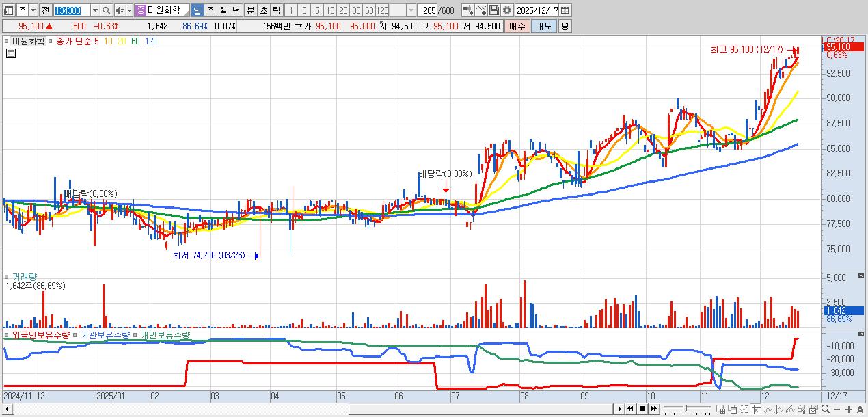The height and width of the screenshot is (417, 868).
Task: Click the blue 매도 sell button
Action: (x=543, y=26)
